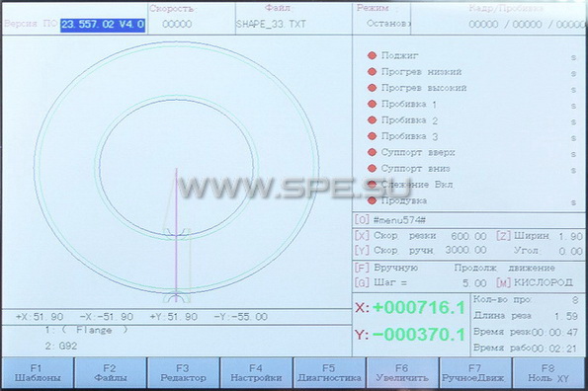Select G-code line 1: ( Flange )
588x391 pixels.
pos(86,331)
